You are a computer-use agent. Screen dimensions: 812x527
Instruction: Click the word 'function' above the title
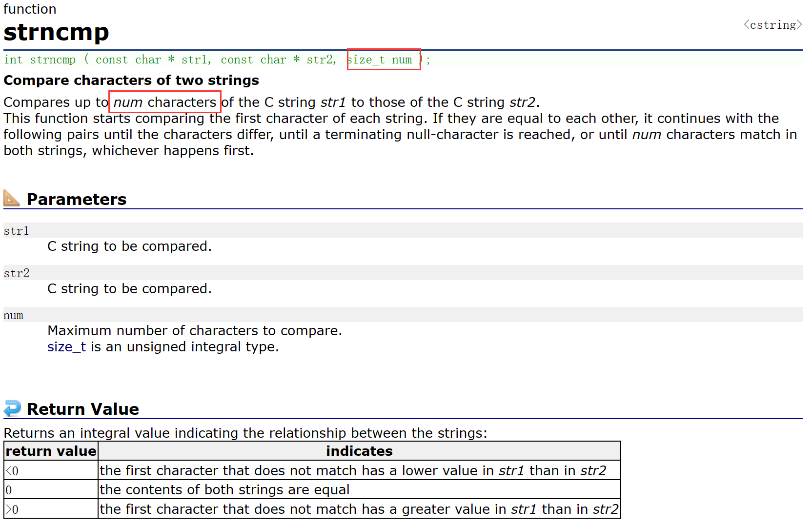(30, 9)
